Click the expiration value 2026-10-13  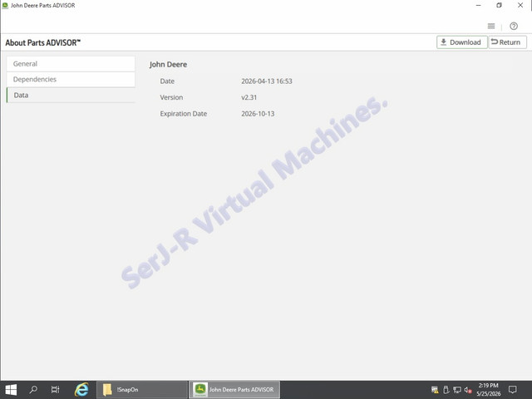point(258,114)
